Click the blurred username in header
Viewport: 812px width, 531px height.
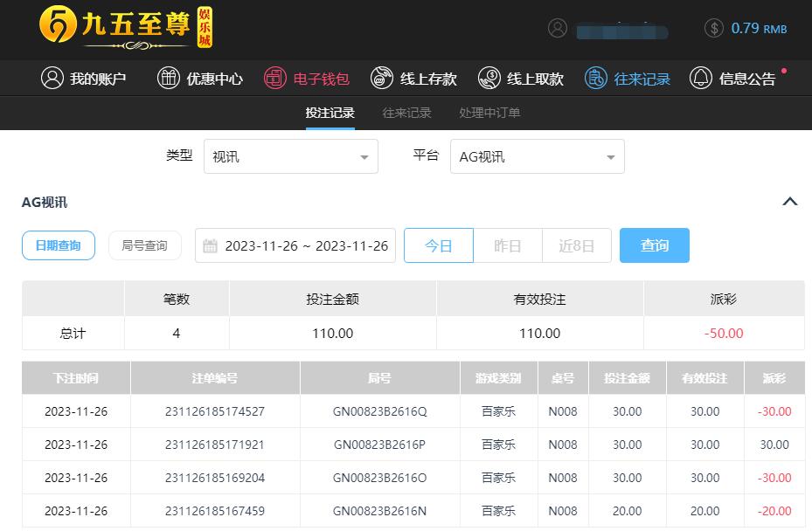pyautogui.click(x=622, y=31)
